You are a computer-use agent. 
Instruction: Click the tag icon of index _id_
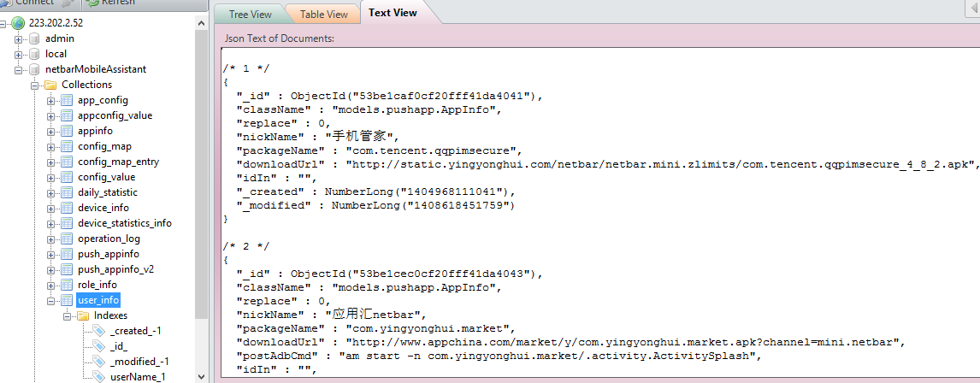point(99,346)
